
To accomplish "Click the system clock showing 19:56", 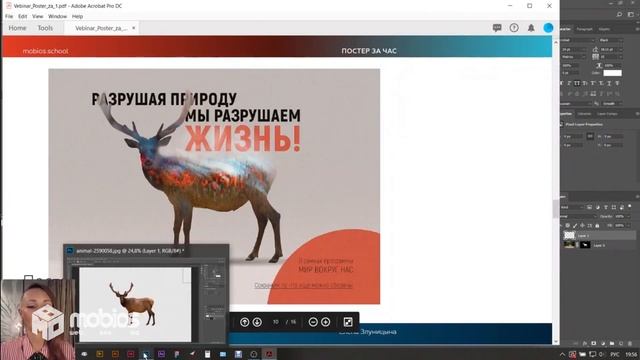I will pyautogui.click(x=631, y=354).
